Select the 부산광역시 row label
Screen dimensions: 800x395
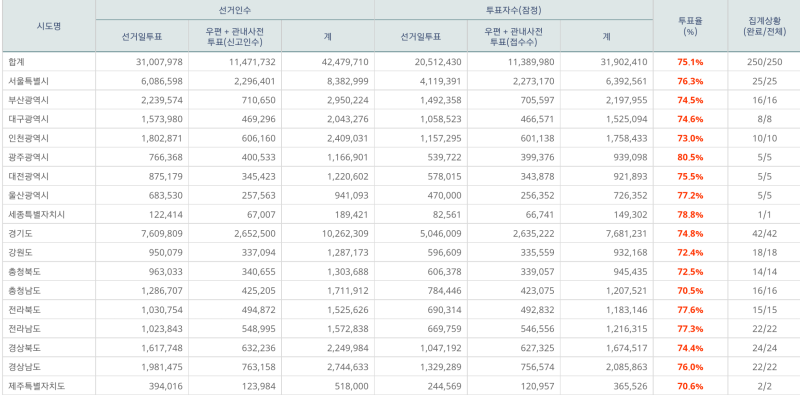[x=29, y=100]
